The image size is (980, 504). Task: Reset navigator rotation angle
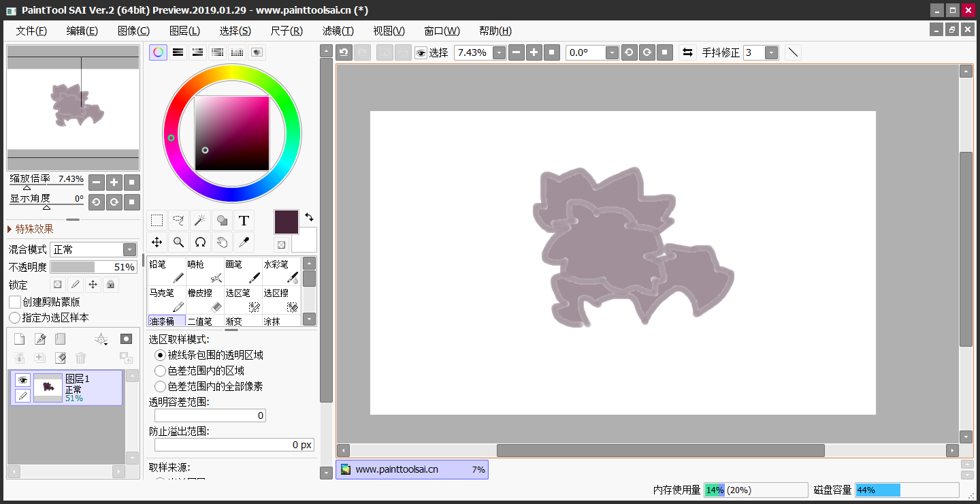[132, 202]
